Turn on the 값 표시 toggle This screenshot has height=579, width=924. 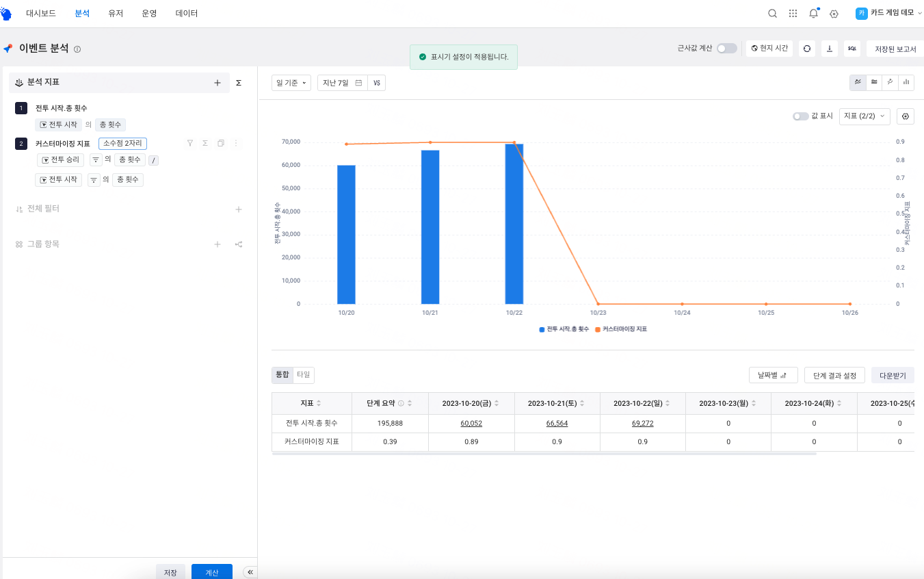point(800,116)
